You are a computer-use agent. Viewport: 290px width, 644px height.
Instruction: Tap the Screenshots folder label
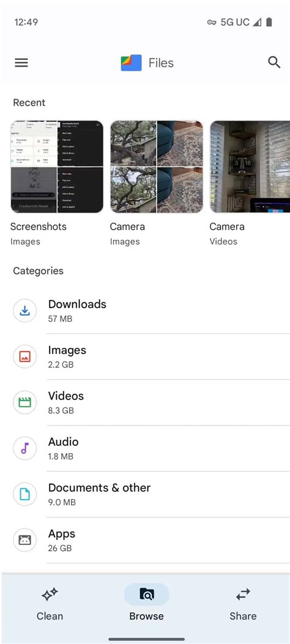click(38, 227)
